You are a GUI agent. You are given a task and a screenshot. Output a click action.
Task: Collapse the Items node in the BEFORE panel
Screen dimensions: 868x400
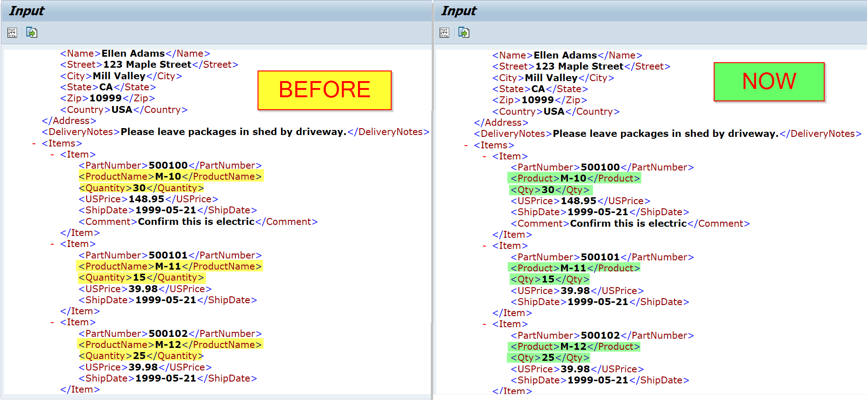34,144
